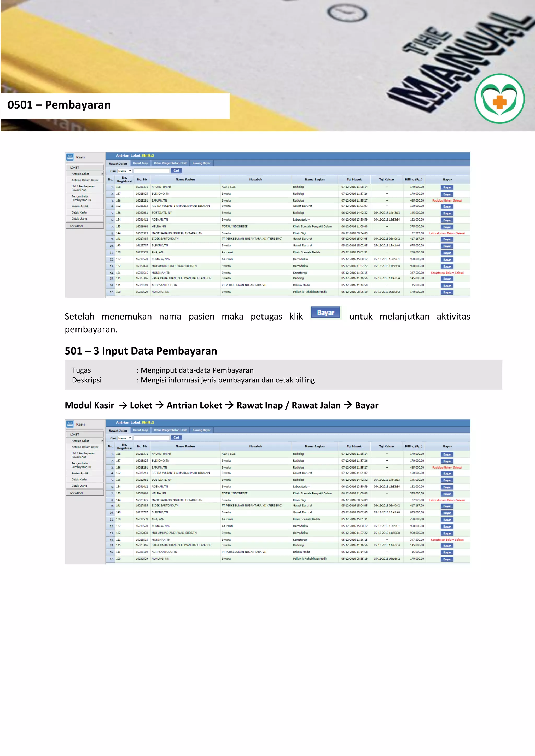This screenshot has height=756, width=535.
Task: Click the search text field in second screenshot
Action: click(152, 438)
